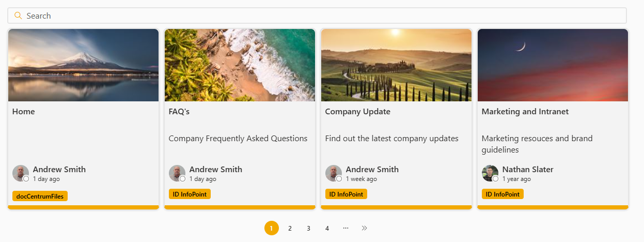Go to page 3
The width and height of the screenshot is (644, 242).
click(x=308, y=228)
